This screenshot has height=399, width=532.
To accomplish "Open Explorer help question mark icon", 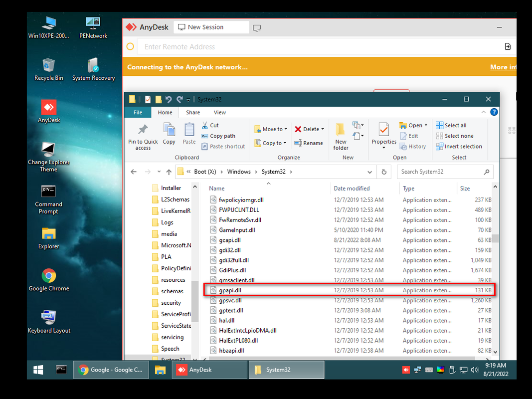I will [x=494, y=112].
